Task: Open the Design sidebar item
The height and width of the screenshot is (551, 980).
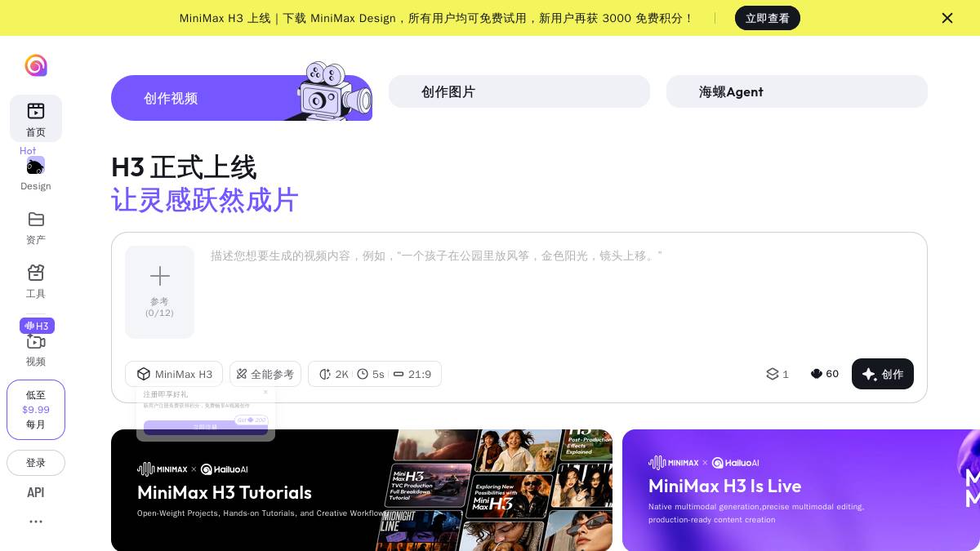Action: (36, 173)
